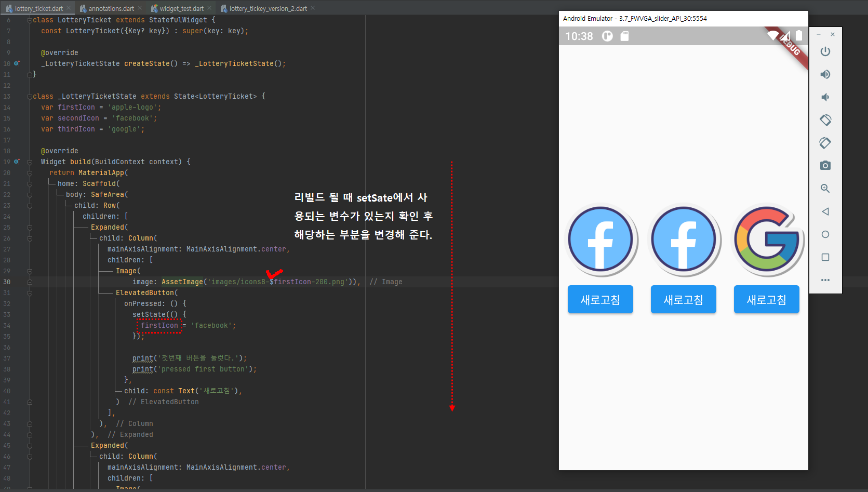868x492 pixels.
Task: Fold the second Expanded block at line 45
Action: coord(30,445)
